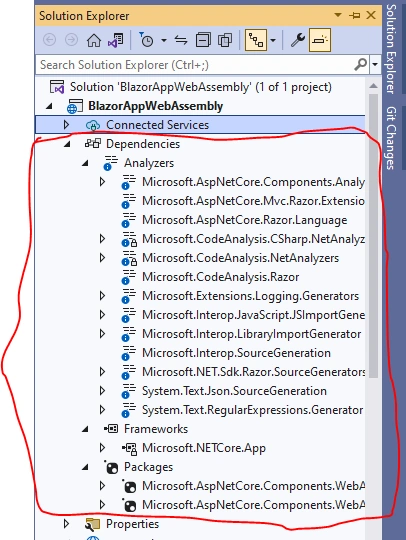The width and height of the screenshot is (406, 540).
Task: Click System.Text.Json.SourceGeneration analyzer icon
Action: 129,391
